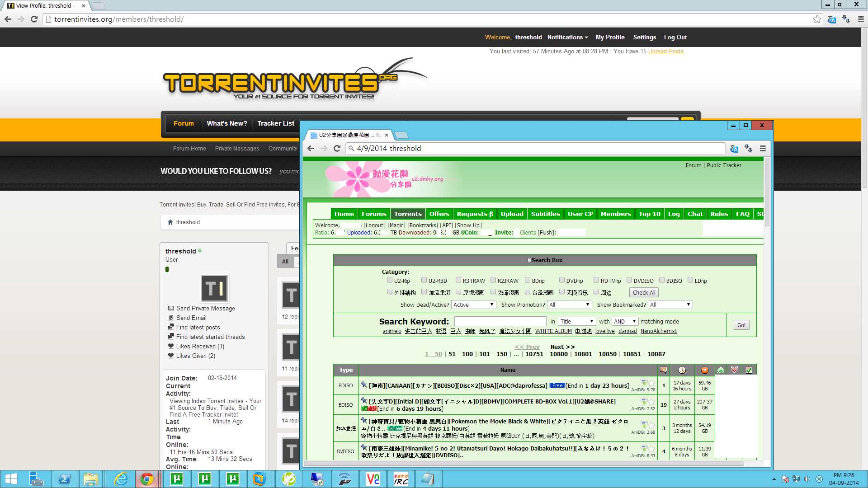The width and height of the screenshot is (868, 488).
Task: Sort by seeders green up-arrows icon
Action: coord(721,370)
